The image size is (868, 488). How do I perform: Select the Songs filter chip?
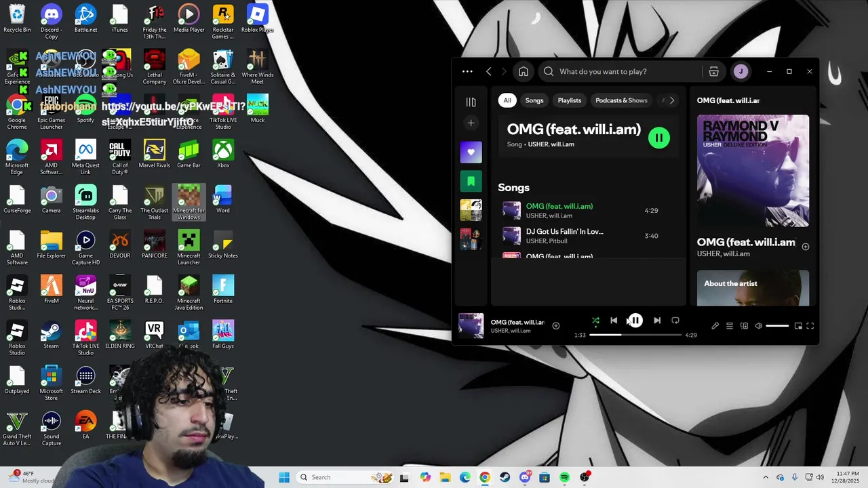pos(534,100)
